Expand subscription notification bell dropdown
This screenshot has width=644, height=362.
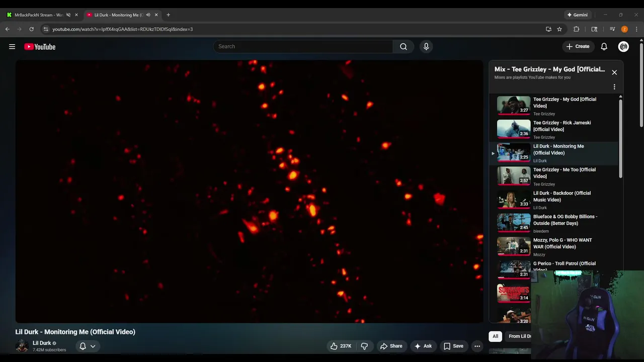coord(88,346)
